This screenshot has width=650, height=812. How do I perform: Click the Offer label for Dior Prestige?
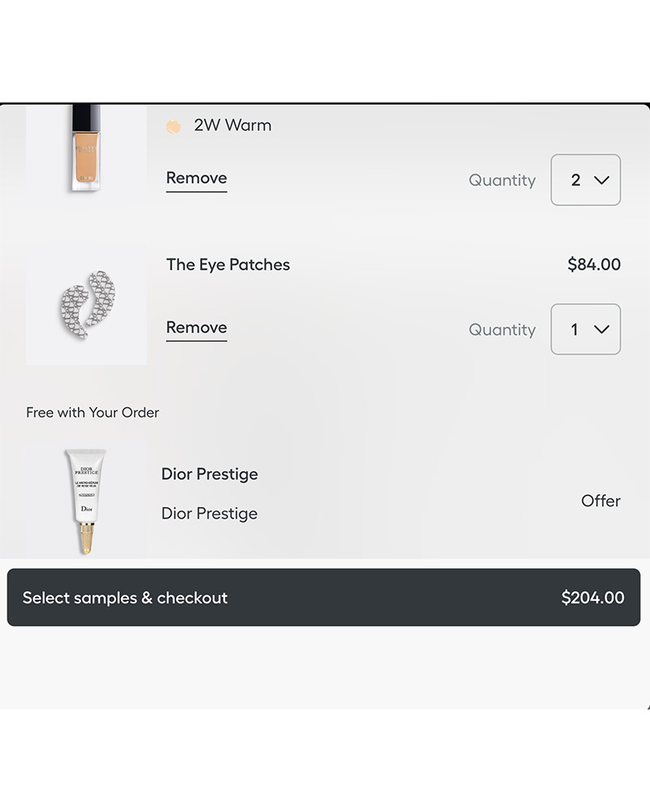pos(600,501)
